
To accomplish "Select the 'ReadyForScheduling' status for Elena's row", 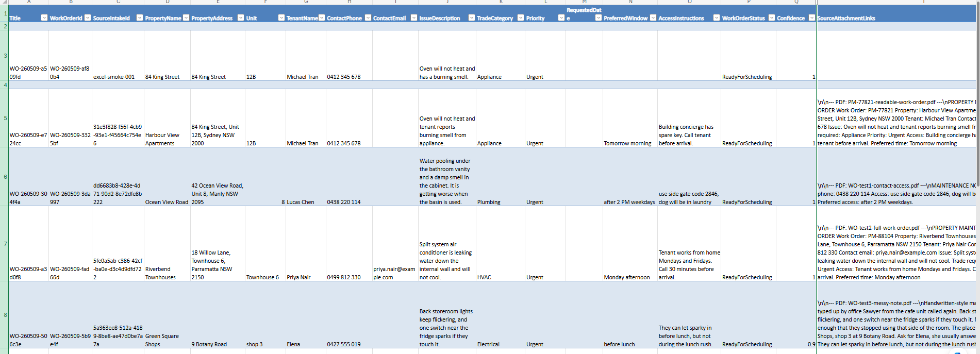I will (748, 315).
